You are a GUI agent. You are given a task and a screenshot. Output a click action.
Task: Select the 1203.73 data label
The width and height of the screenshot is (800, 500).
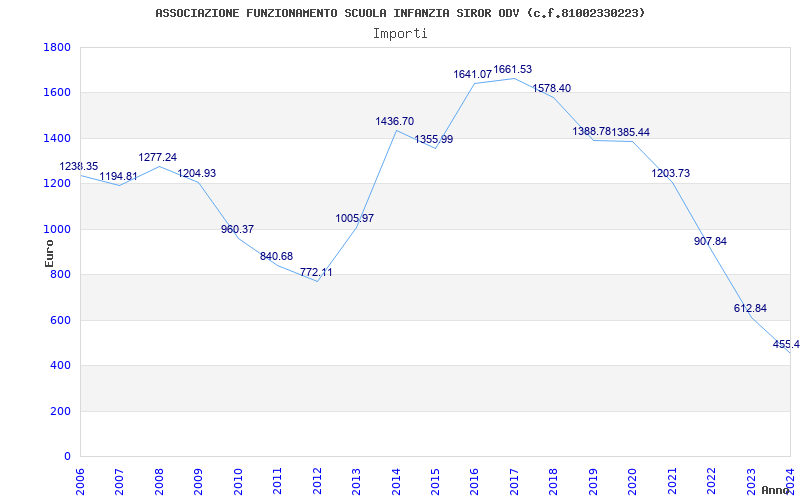point(670,173)
